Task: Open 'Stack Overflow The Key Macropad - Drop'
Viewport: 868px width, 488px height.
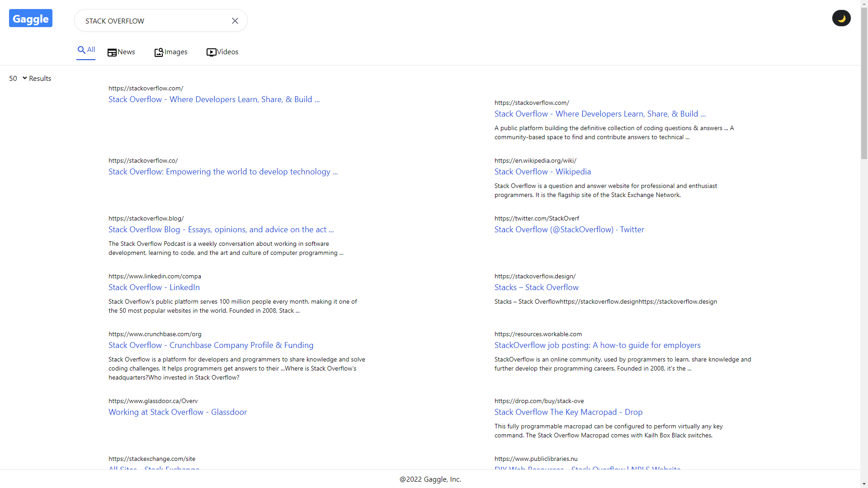Action: point(568,412)
